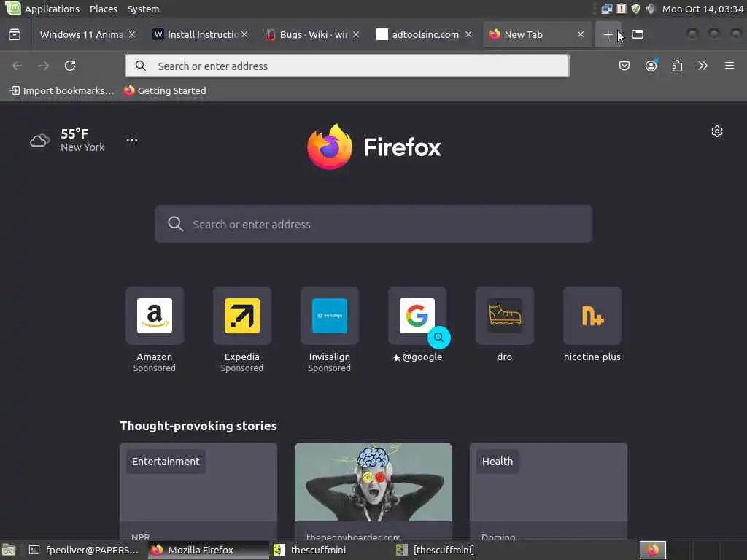Open the weather widget options ellipsis
Viewport: 747px width, 560px height.
132,140
